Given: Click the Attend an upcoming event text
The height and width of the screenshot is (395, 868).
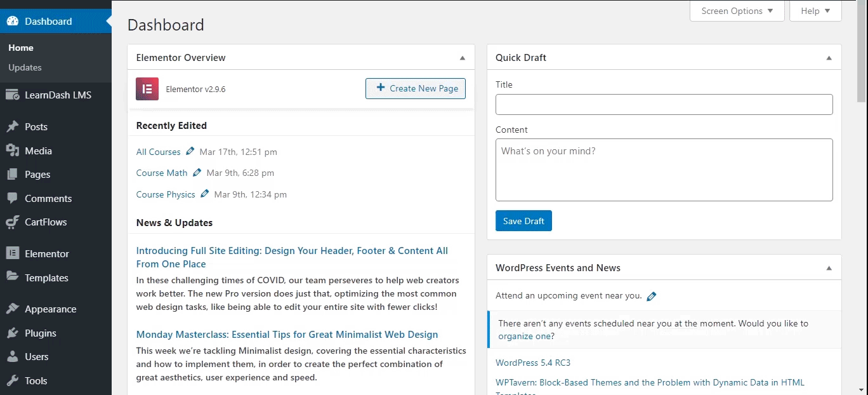Looking at the screenshot, I should click(x=569, y=296).
